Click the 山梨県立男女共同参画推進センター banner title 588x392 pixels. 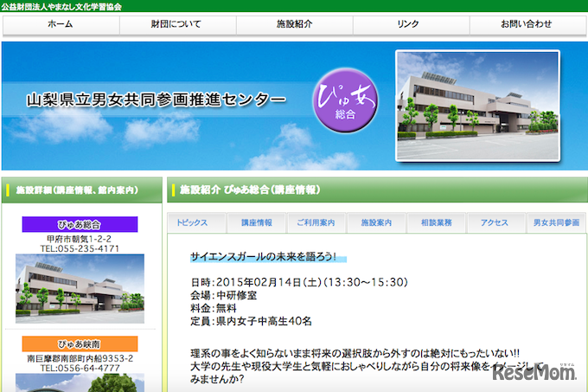point(156,101)
